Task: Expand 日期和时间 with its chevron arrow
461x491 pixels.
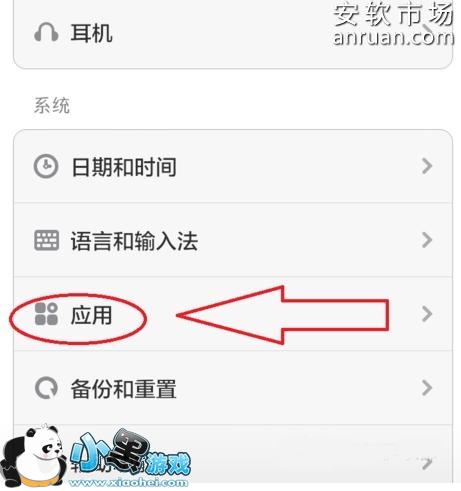Action: click(x=427, y=166)
